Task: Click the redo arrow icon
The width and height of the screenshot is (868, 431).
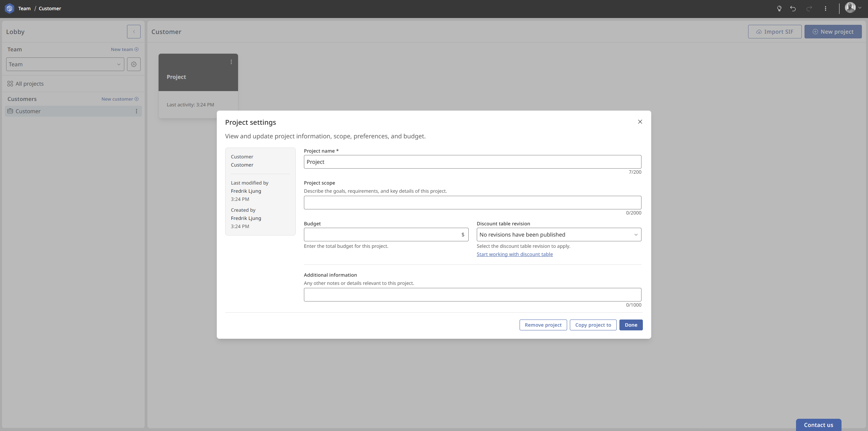Action: pos(809,8)
